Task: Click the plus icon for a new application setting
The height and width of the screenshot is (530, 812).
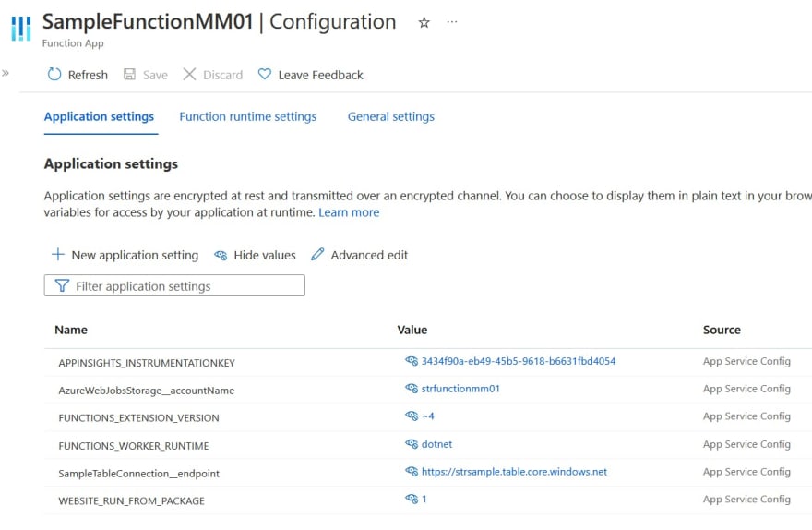Action: 58,254
